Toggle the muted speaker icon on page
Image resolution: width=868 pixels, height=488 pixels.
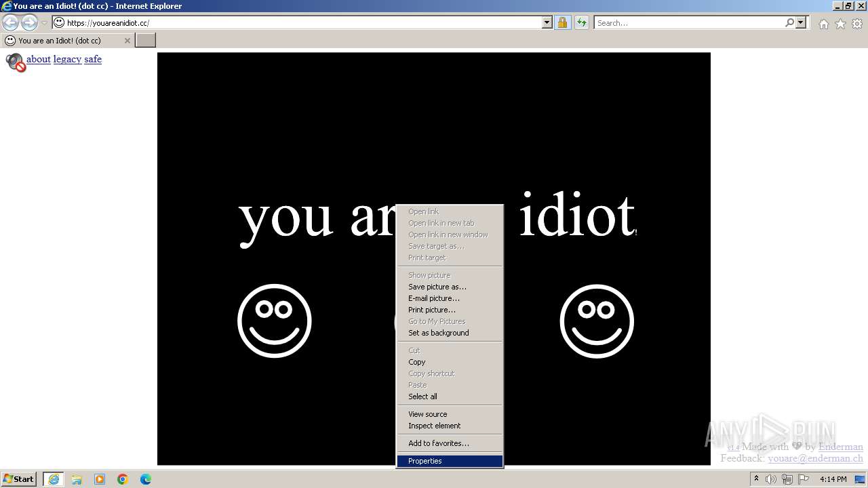(16, 62)
